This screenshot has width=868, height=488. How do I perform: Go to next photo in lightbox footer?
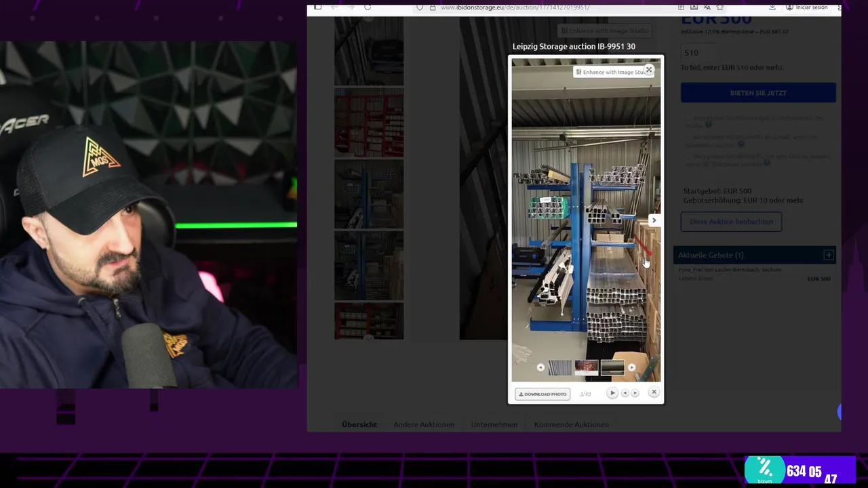click(635, 392)
